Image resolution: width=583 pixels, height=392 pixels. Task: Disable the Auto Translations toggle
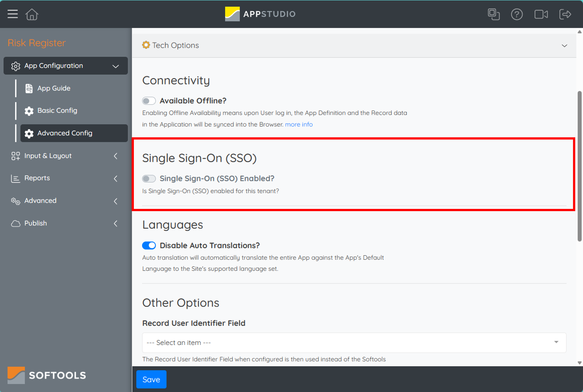149,245
